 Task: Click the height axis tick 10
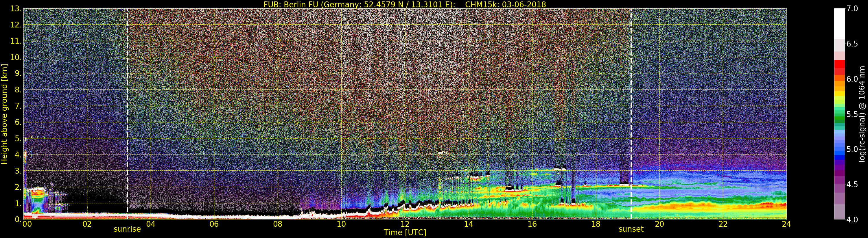16,57
